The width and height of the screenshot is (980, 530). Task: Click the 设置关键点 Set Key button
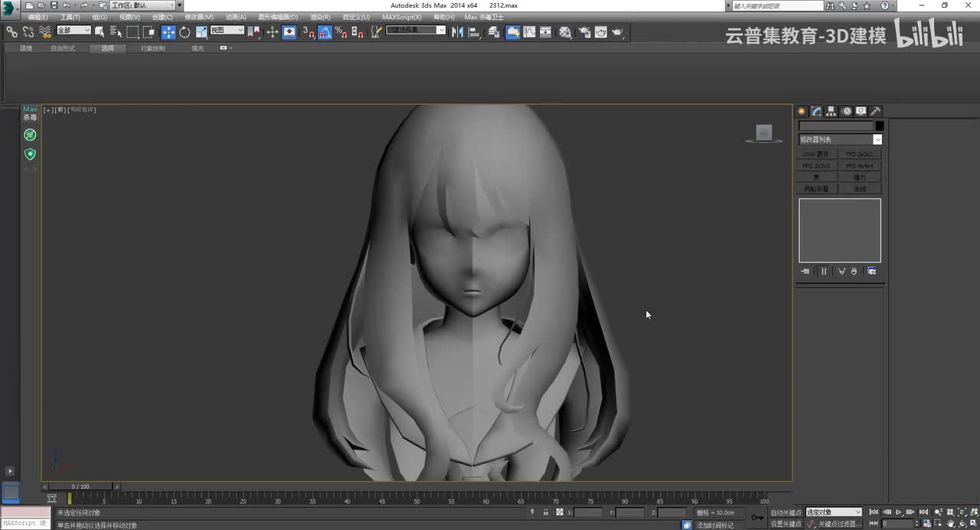(x=786, y=524)
